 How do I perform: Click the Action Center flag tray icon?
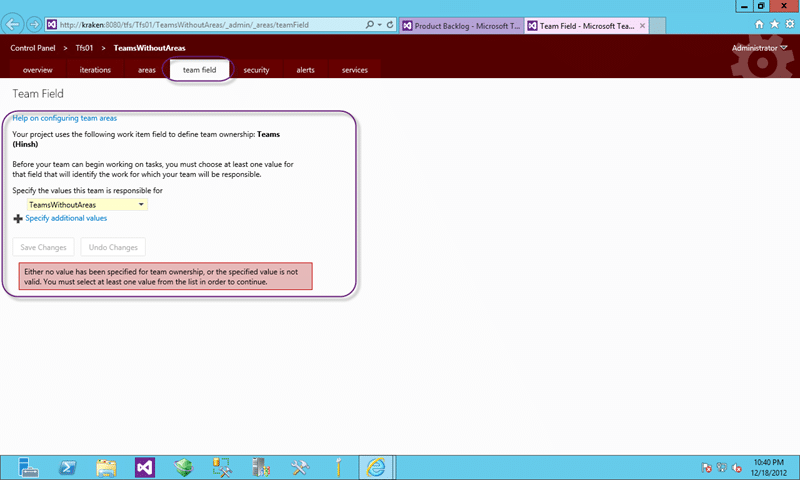click(706, 468)
